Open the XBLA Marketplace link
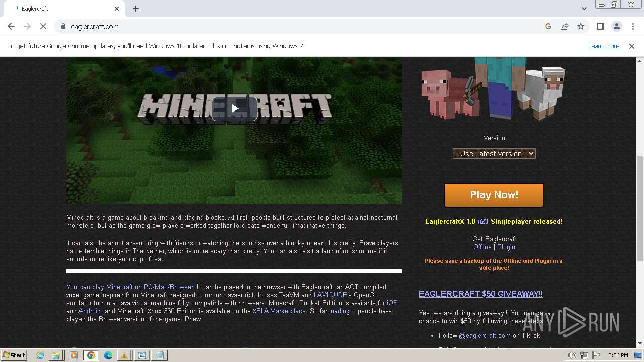The height and width of the screenshot is (362, 644). pyautogui.click(x=279, y=311)
